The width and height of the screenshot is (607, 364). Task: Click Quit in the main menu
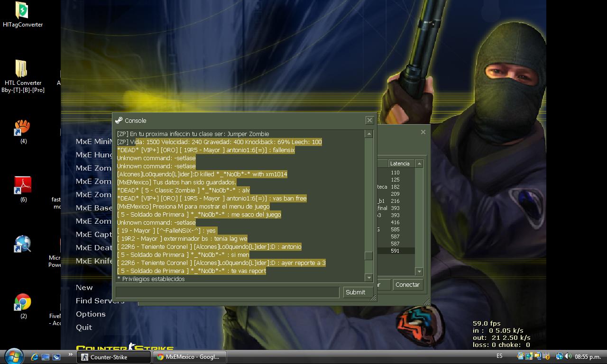pyautogui.click(x=84, y=328)
